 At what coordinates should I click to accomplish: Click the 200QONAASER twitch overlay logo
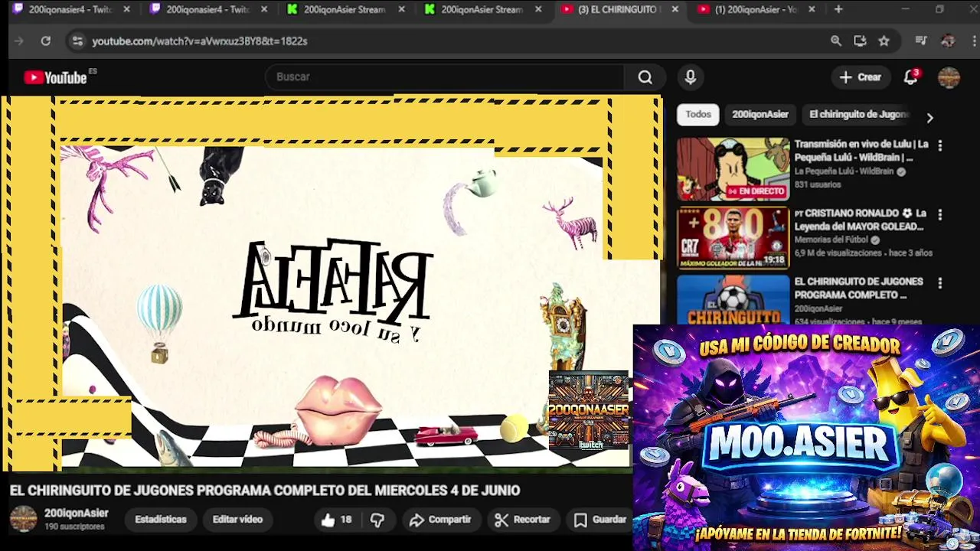tap(588, 411)
